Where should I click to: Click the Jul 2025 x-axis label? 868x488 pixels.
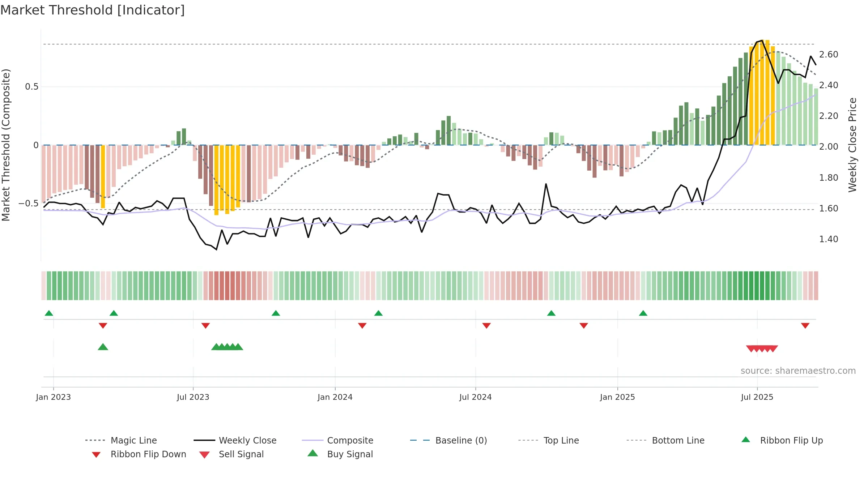(757, 397)
